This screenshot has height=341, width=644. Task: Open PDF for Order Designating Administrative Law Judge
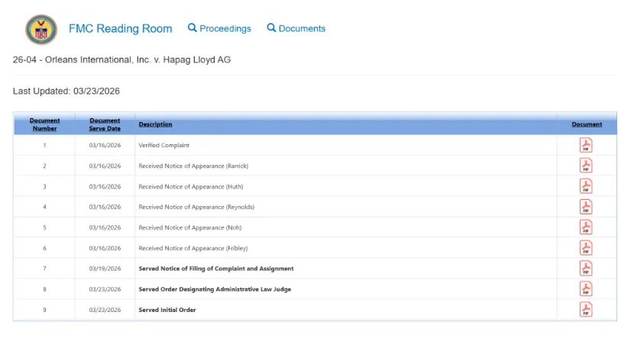point(586,289)
